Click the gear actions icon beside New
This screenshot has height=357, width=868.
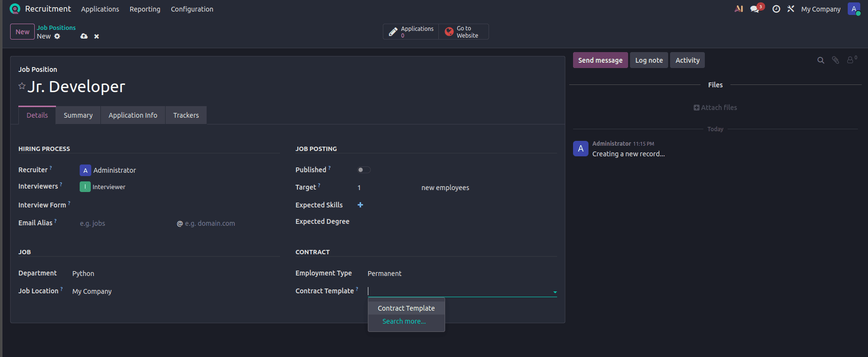(x=57, y=36)
